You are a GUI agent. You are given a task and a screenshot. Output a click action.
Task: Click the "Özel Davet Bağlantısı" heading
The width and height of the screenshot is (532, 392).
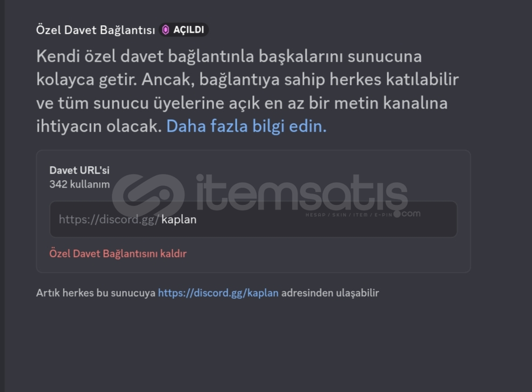pyautogui.click(x=95, y=30)
